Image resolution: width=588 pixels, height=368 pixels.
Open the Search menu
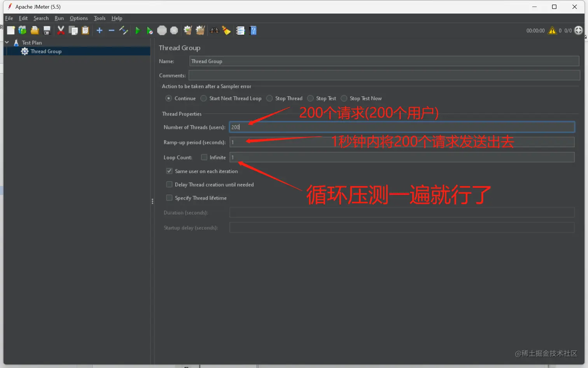[41, 18]
